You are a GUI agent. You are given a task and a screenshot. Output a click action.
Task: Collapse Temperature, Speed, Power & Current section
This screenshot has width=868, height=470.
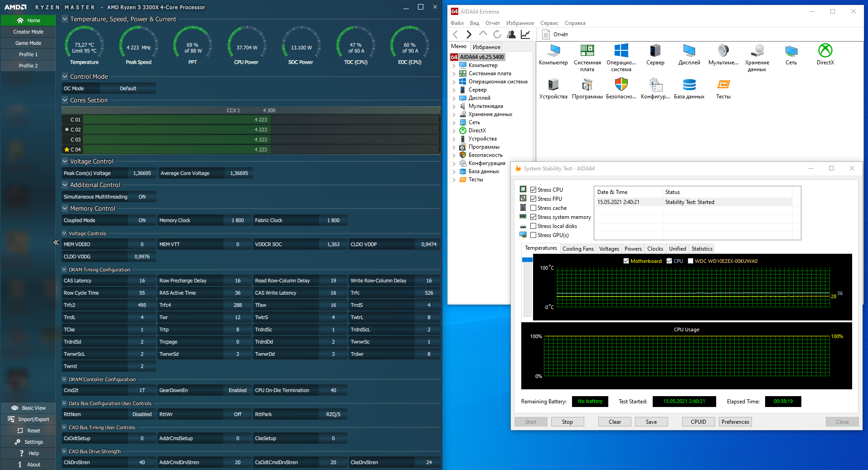(x=65, y=19)
